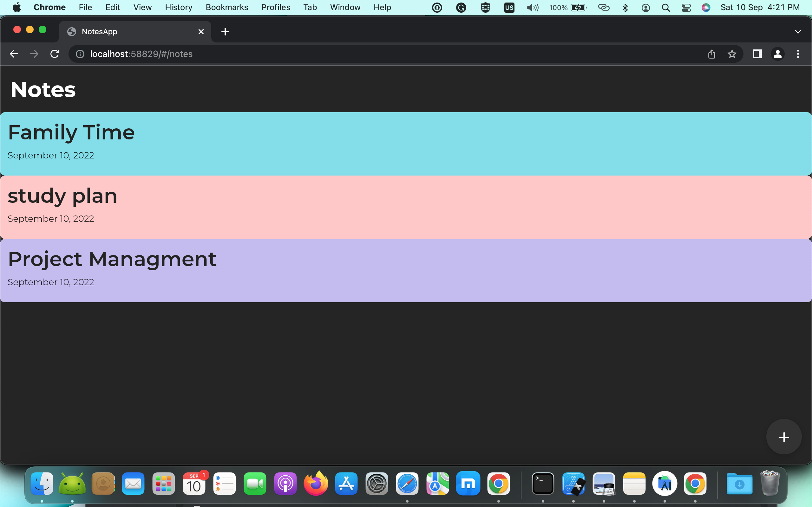
Task: Open Chrome profile avatar menu
Action: click(x=777, y=54)
